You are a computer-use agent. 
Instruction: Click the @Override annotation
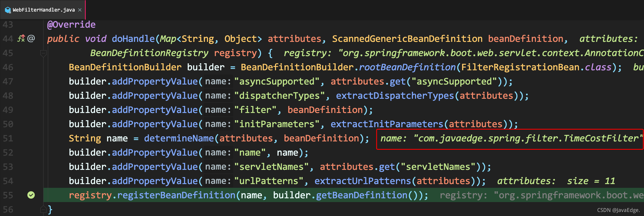71,25
